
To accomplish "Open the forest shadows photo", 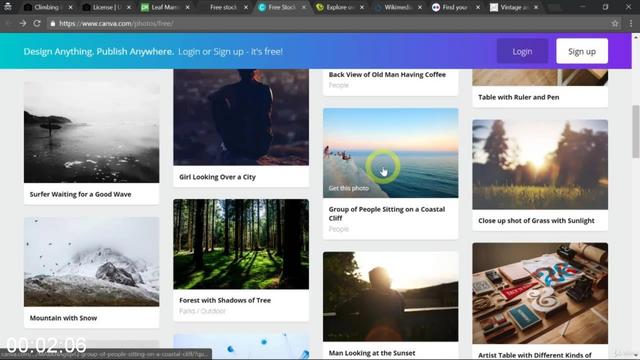I will [241, 244].
